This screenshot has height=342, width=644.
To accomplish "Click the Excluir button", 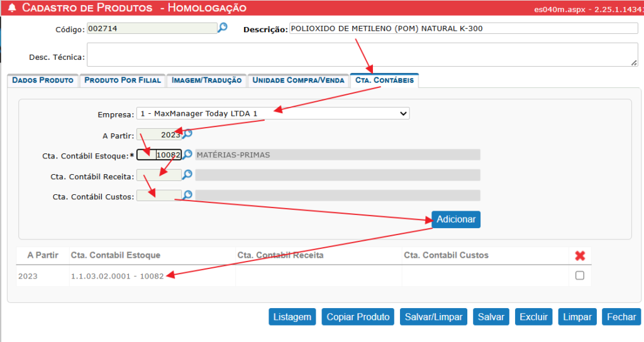I will [534, 317].
